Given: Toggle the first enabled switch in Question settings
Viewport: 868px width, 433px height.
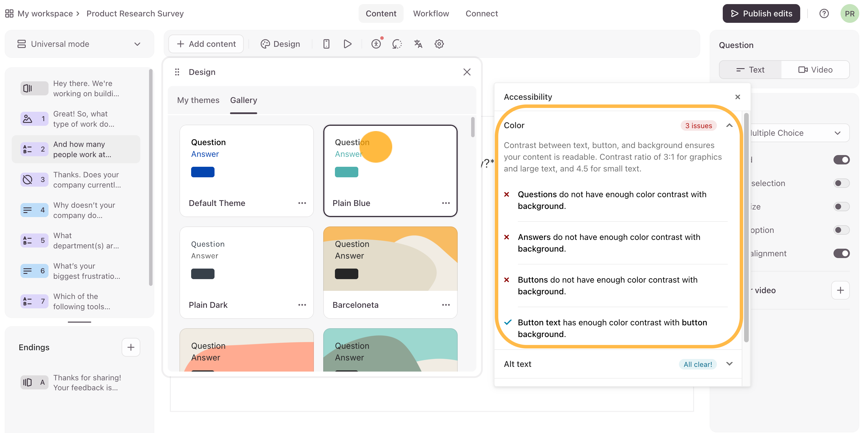Looking at the screenshot, I should 841,160.
